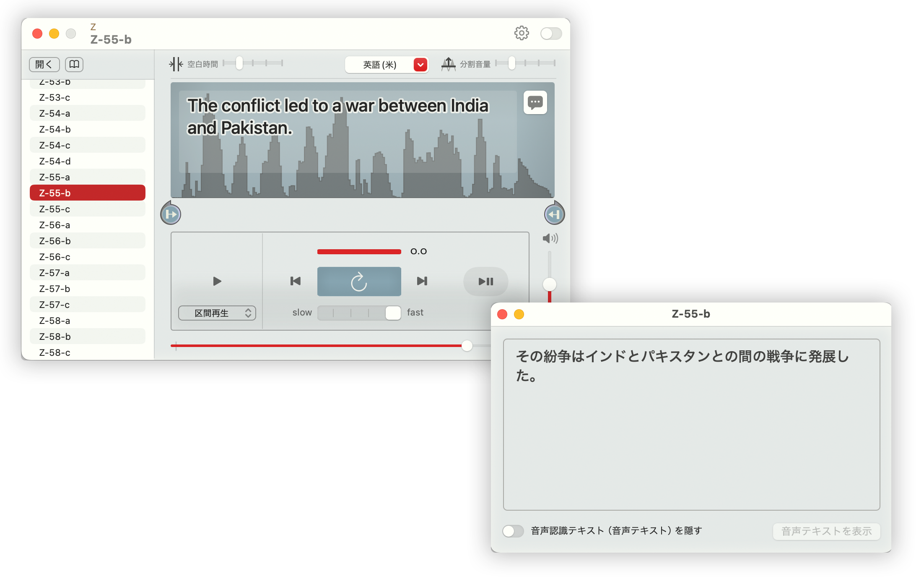Select Z-56-c in the list

pyautogui.click(x=88, y=257)
